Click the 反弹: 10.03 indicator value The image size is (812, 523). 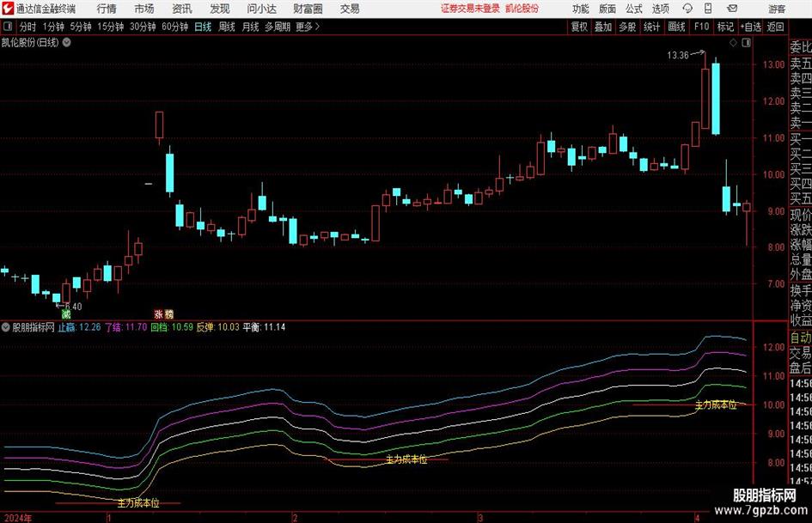(x=218, y=327)
